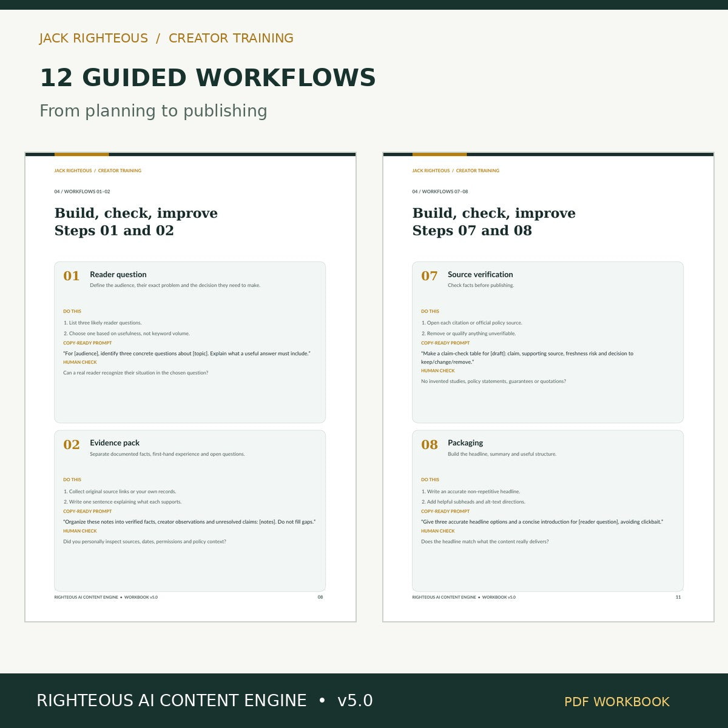Click "2. Remove or qualify anything unverifiable."
The width and height of the screenshot is (728, 728).
point(468,334)
